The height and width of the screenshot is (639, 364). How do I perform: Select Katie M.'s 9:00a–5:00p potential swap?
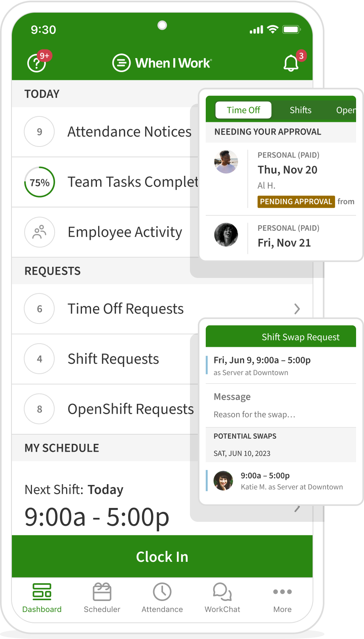[x=281, y=481]
